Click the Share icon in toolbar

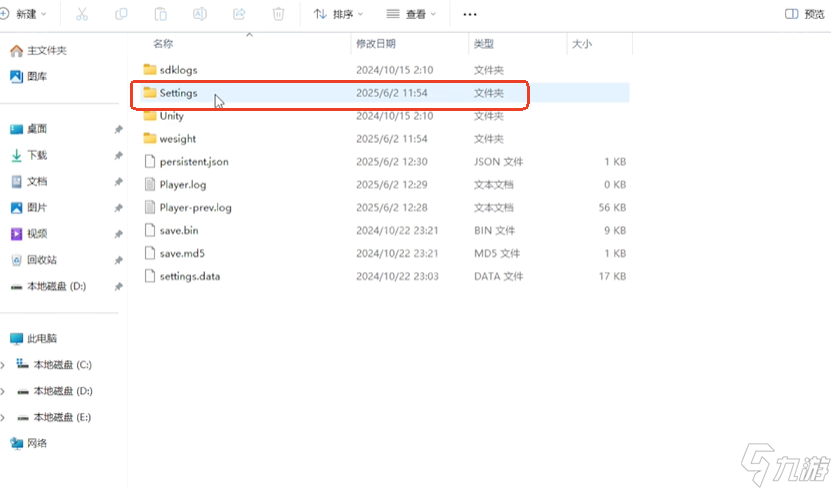[239, 14]
